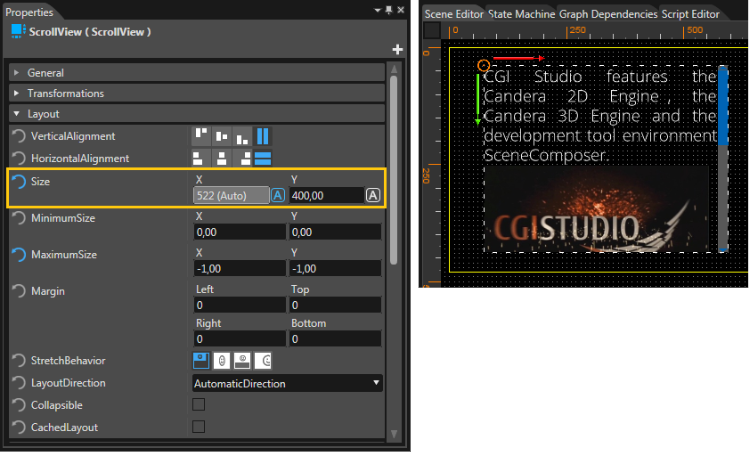750x453 pixels.
Task: Reset the VerticalAlignment property
Action: [19, 136]
